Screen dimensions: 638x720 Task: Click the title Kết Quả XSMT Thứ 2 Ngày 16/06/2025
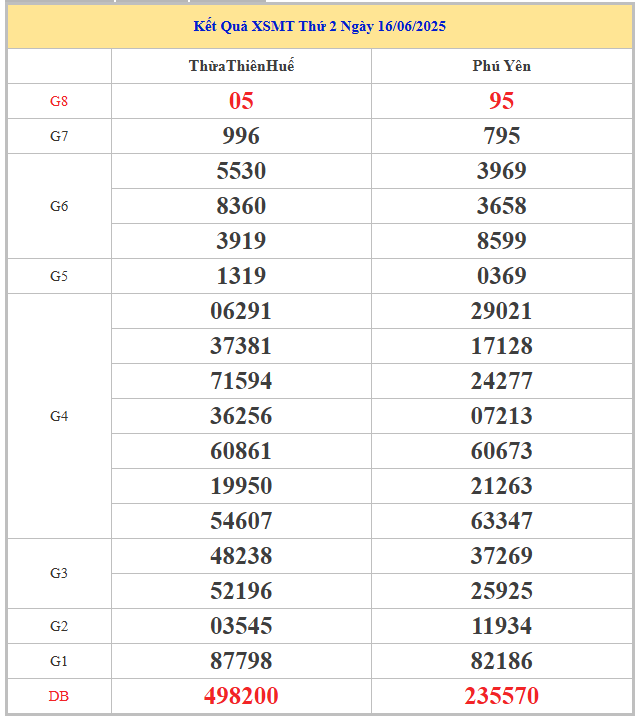point(319,26)
